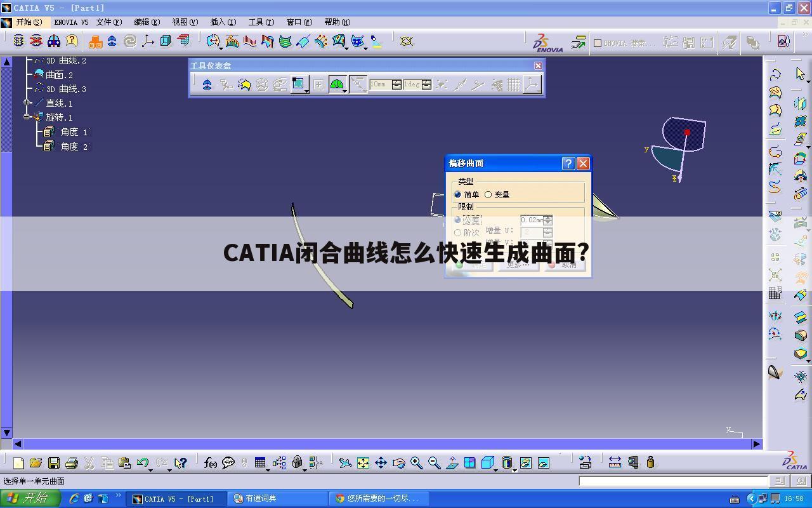This screenshot has width=812, height=508.
Task: Click the green curved surface analysis icon
Action: click(285, 41)
